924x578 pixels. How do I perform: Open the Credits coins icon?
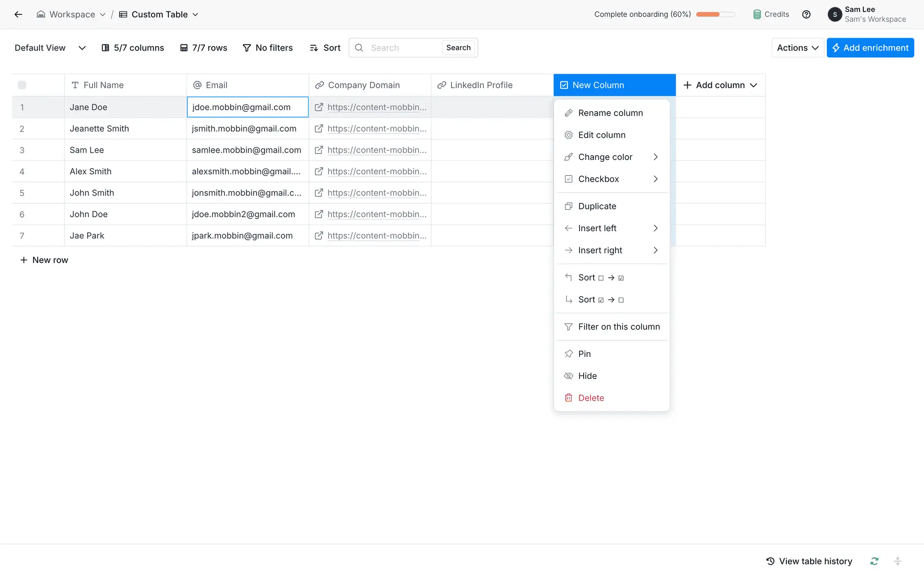point(757,14)
